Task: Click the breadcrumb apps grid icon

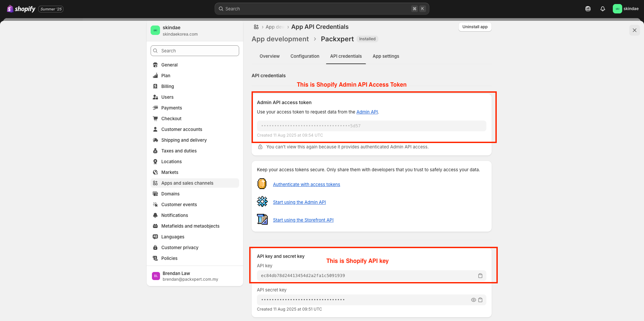Action: coord(256,27)
